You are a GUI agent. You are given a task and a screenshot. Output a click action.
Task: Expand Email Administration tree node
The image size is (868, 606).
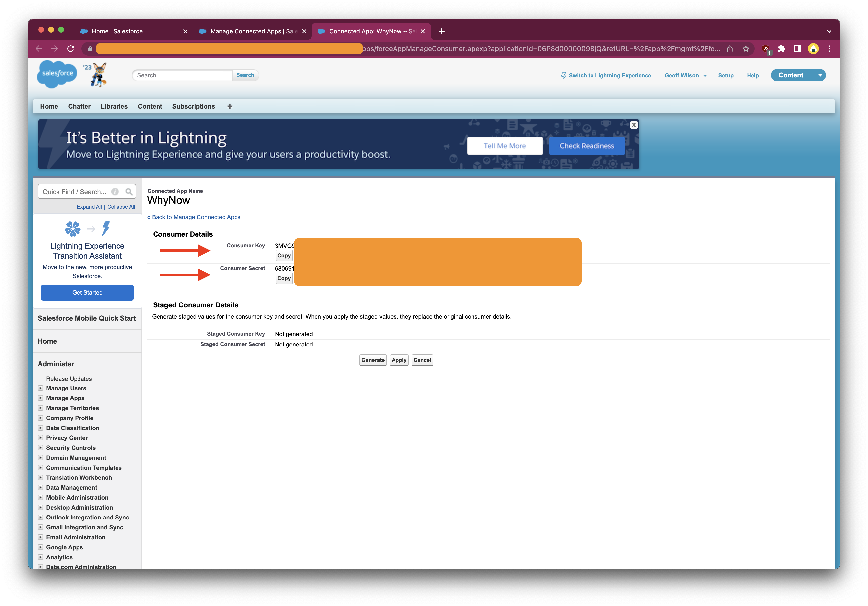[x=40, y=537]
